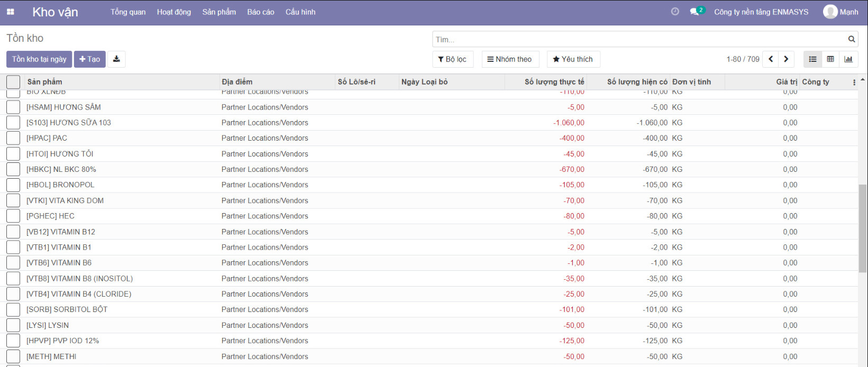Click the download export icon button
868x367 pixels.
click(x=116, y=59)
